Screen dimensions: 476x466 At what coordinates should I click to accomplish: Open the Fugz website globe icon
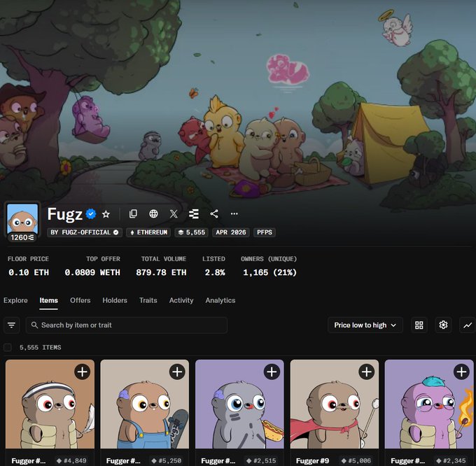point(153,214)
